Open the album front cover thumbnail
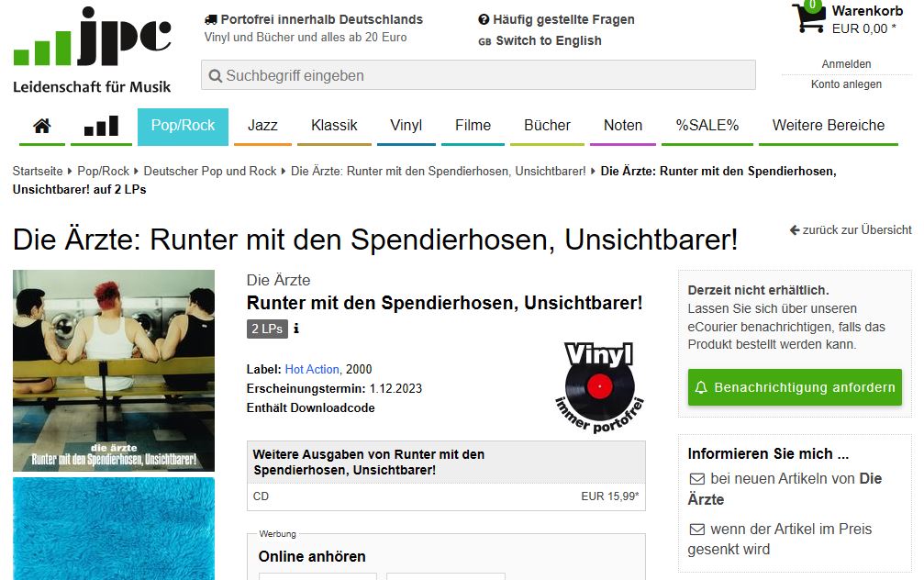This screenshot has width=924, height=580. (114, 371)
